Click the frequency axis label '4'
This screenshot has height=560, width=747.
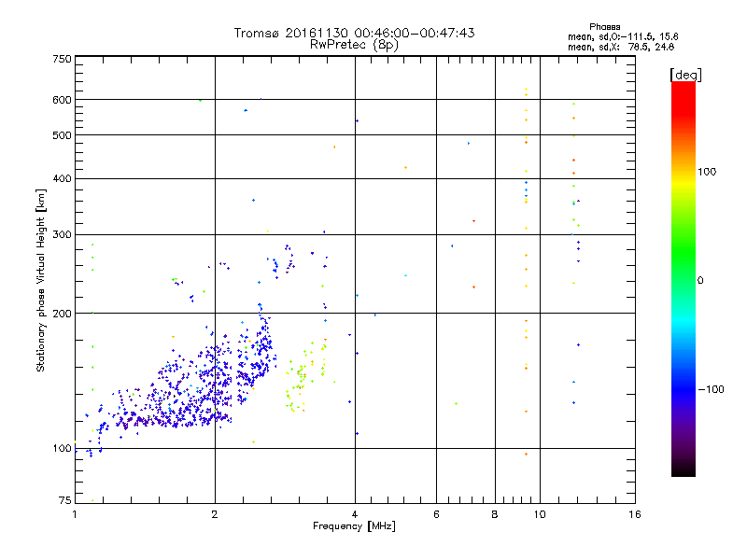(355, 514)
